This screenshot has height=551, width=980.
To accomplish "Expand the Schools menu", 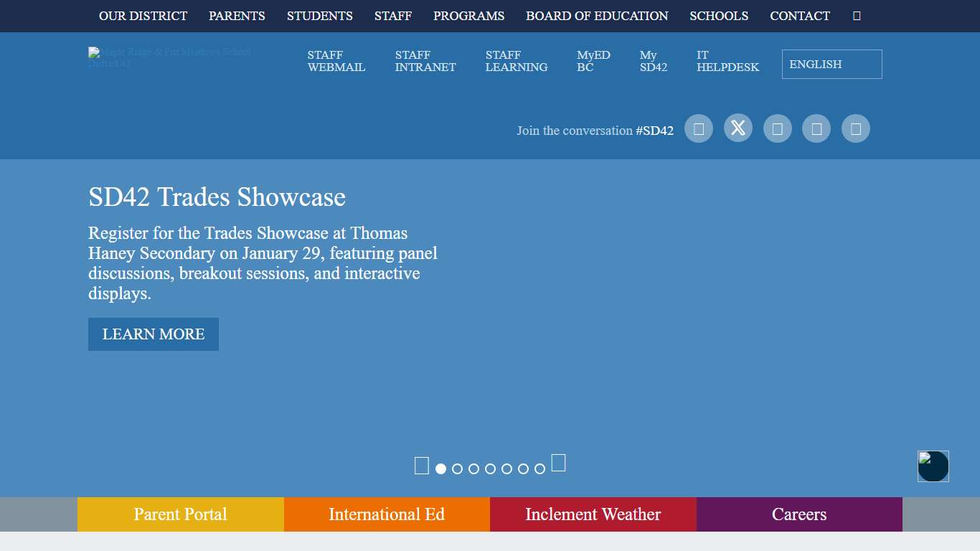I will (x=719, y=16).
